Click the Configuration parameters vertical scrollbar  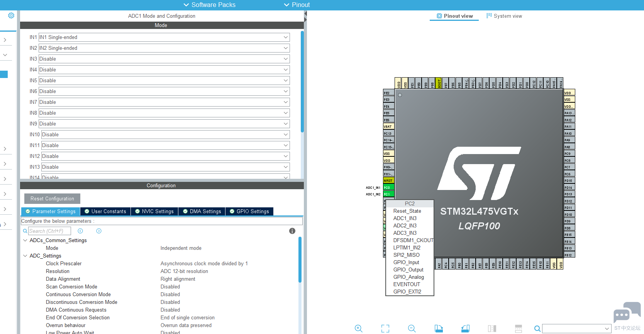(x=300, y=259)
